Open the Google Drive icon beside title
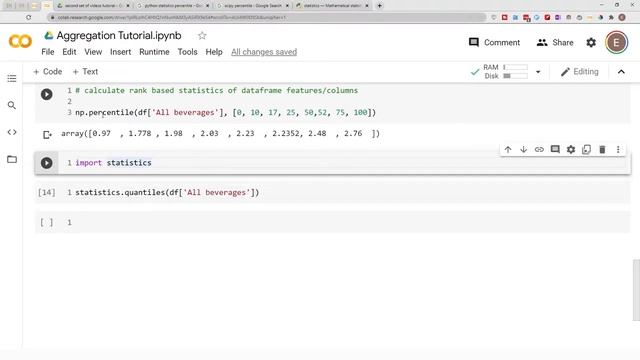Image resolution: width=640 pixels, height=360 pixels. [49, 36]
